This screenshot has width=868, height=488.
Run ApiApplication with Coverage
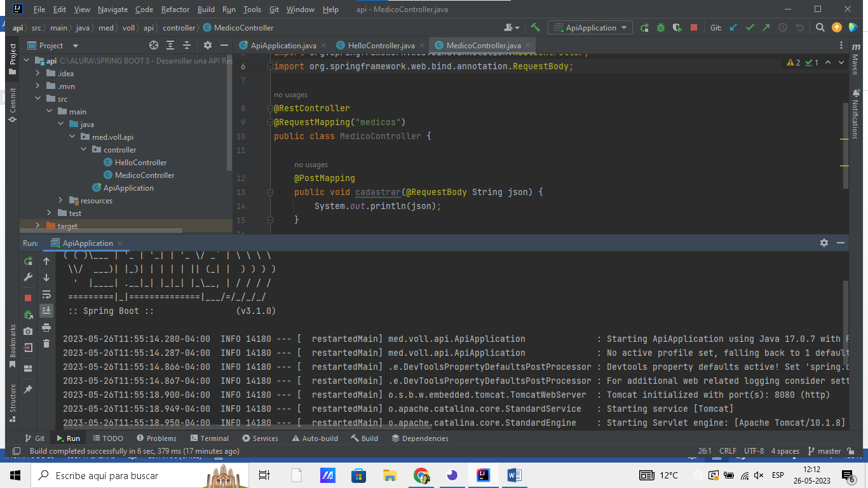[x=677, y=27]
